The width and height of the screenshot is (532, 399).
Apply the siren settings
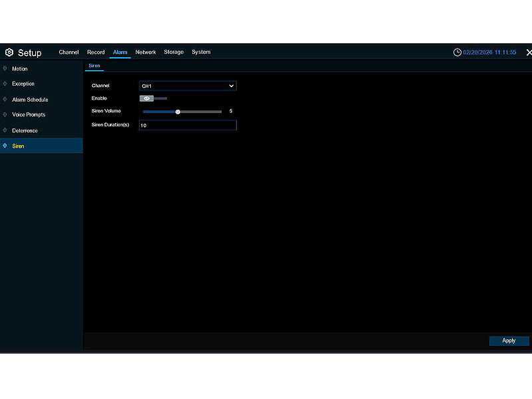509,340
